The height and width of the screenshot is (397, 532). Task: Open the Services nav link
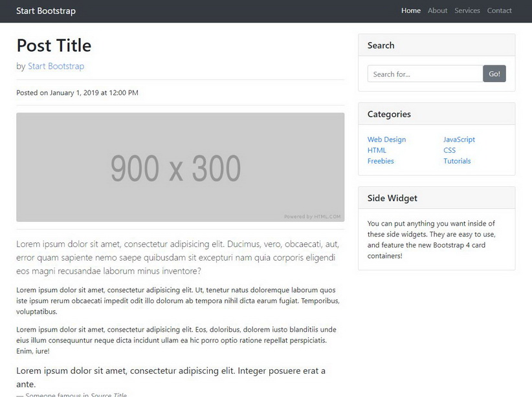tap(467, 11)
